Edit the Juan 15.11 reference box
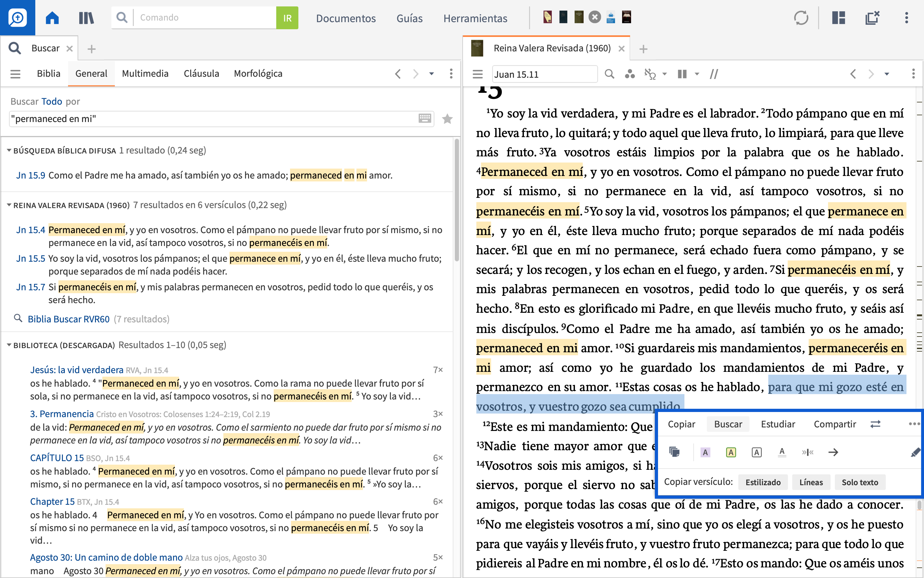This screenshot has width=924, height=578. pos(544,74)
